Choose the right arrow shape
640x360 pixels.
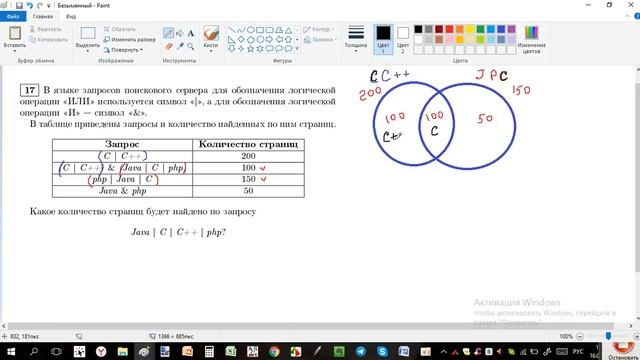pyautogui.click(x=269, y=40)
